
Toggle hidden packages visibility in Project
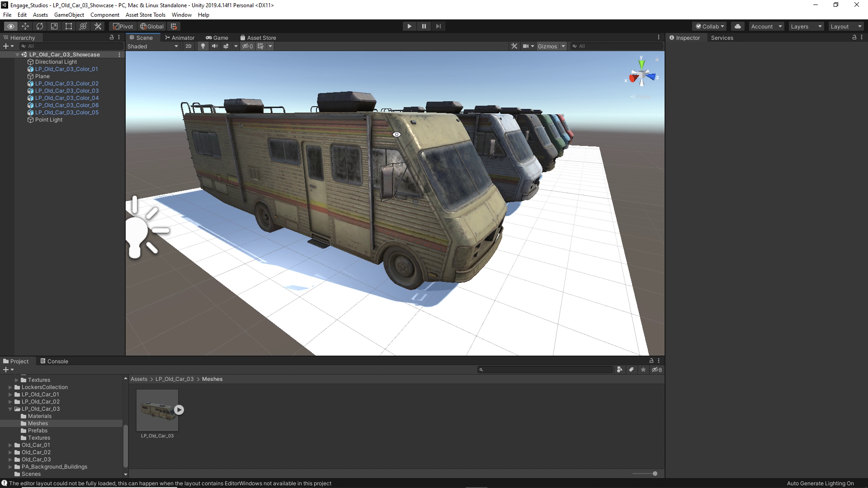click(x=657, y=370)
